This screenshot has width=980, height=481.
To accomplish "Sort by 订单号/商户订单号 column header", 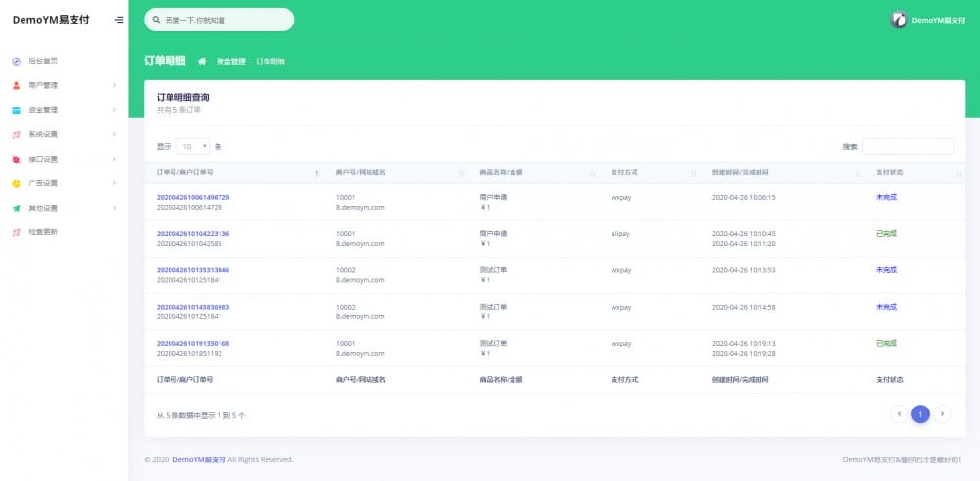I will click(x=235, y=172).
